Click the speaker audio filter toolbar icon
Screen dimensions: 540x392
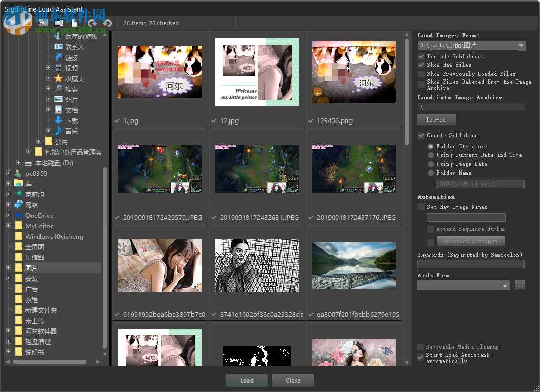42,23
